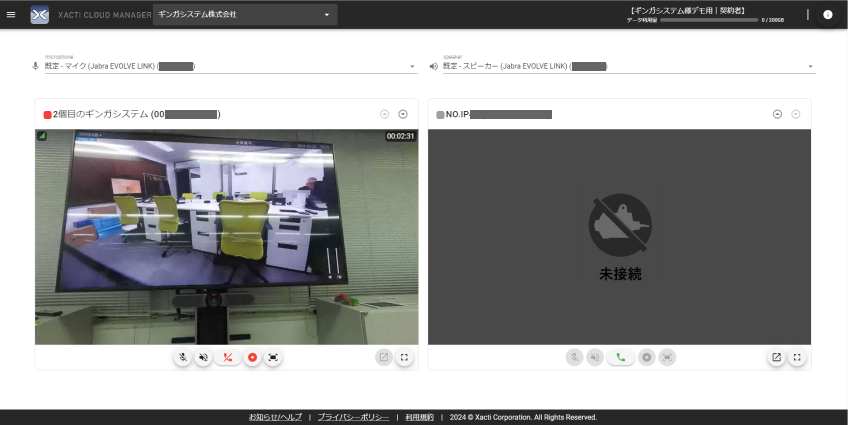The image size is (848, 425).
Task: Open the ギンガシステム株式会社 organization dropdown
Action: [x=245, y=15]
